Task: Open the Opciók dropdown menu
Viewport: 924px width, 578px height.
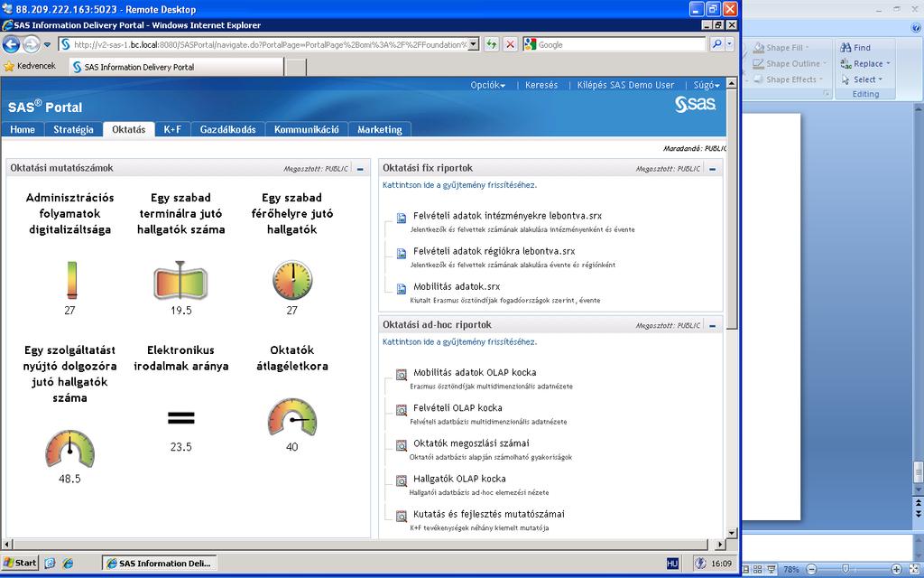Action: tap(488, 85)
